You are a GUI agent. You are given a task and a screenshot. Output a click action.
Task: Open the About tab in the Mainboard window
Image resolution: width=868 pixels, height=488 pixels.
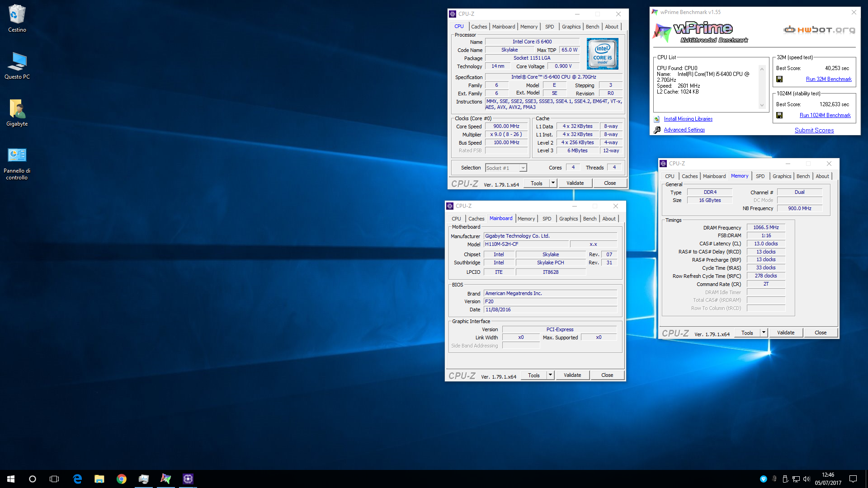tap(609, 219)
